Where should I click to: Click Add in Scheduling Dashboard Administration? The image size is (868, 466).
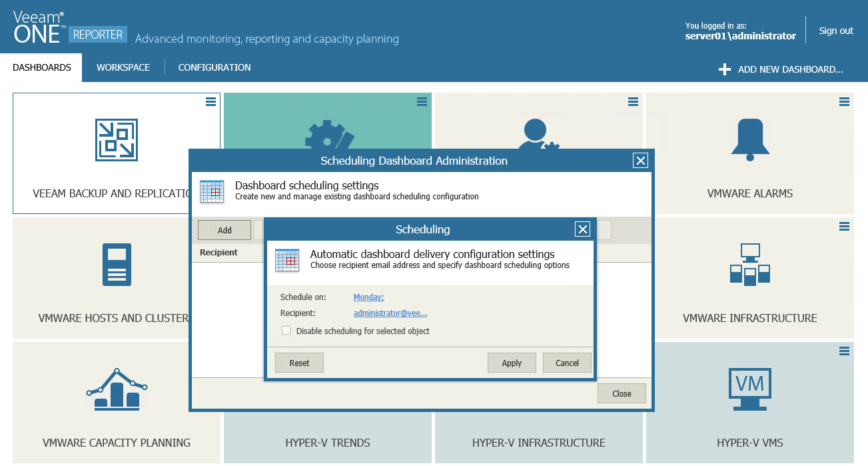coord(224,230)
